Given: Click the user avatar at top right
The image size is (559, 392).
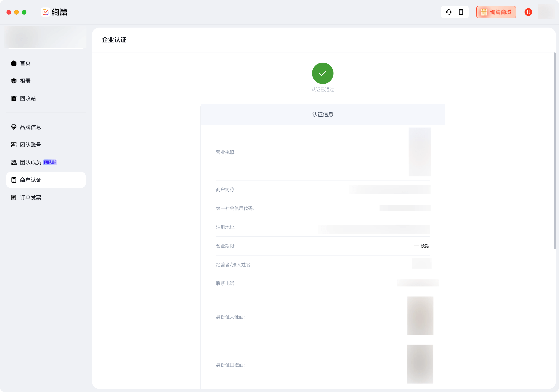Looking at the screenshot, I should pyautogui.click(x=546, y=12).
